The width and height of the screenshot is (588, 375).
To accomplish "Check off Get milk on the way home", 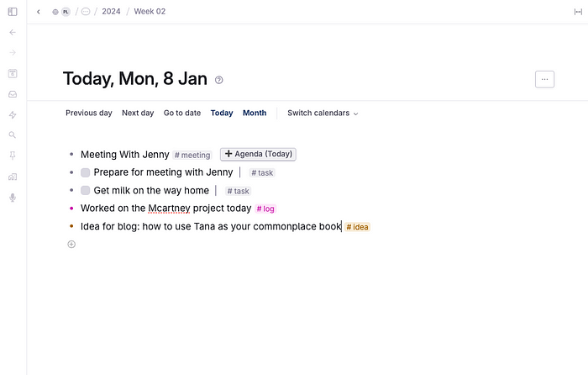I will (86, 191).
